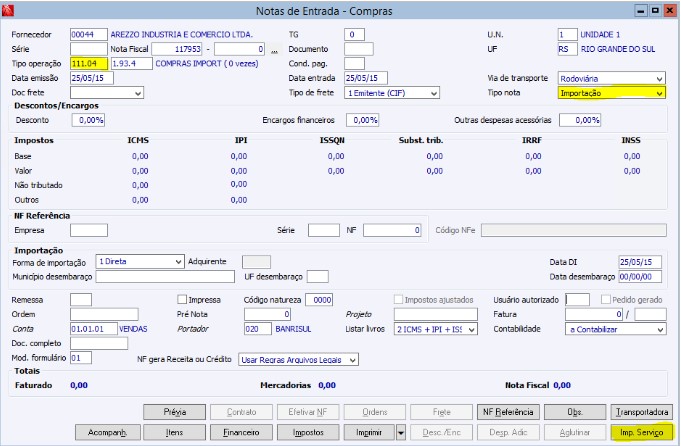Open the Obs. button

tap(575, 412)
